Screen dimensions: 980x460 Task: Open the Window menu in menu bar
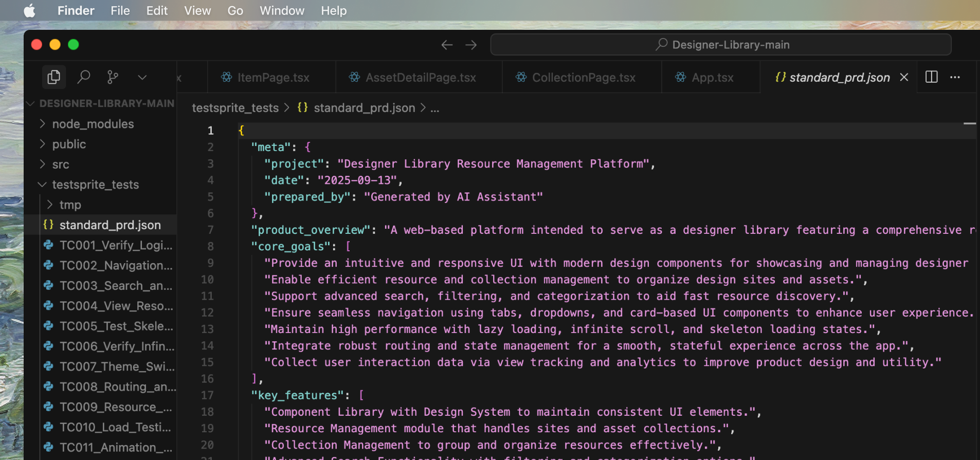pos(282,11)
